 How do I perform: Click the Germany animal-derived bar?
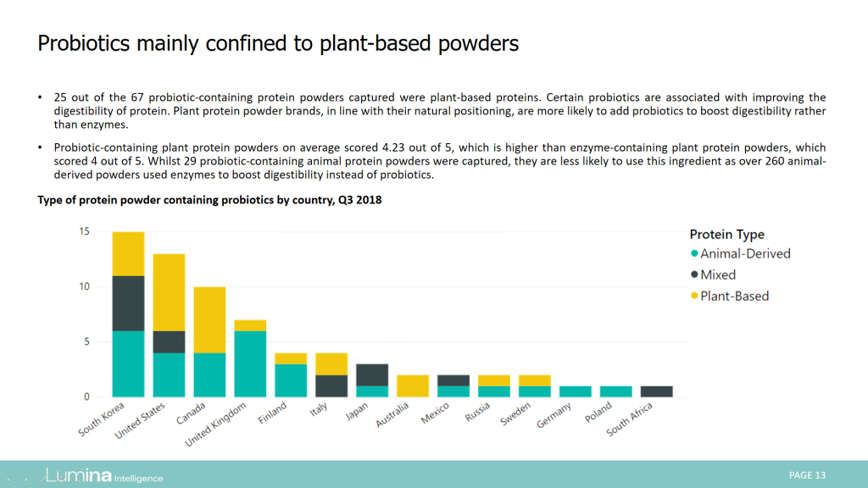pos(576,391)
